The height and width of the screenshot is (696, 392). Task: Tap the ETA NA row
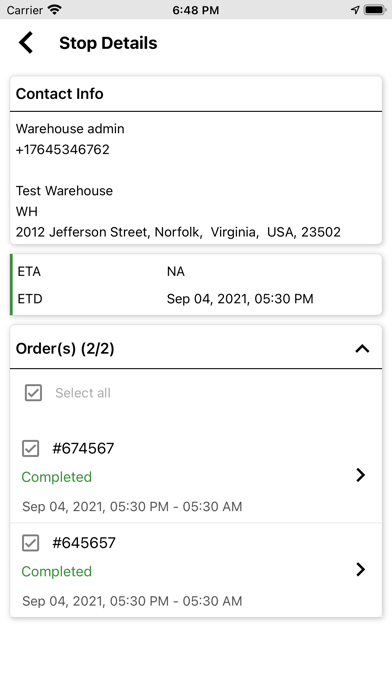[x=196, y=271]
